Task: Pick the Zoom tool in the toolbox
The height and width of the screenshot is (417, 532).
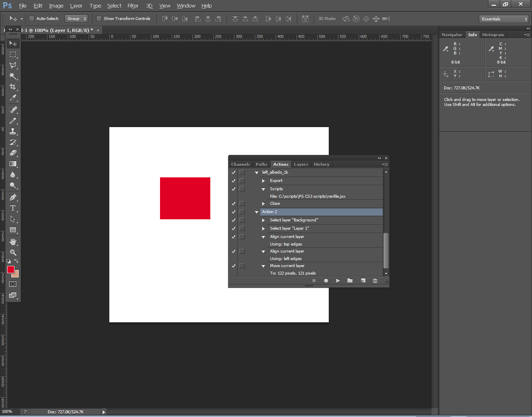Action: click(x=13, y=253)
